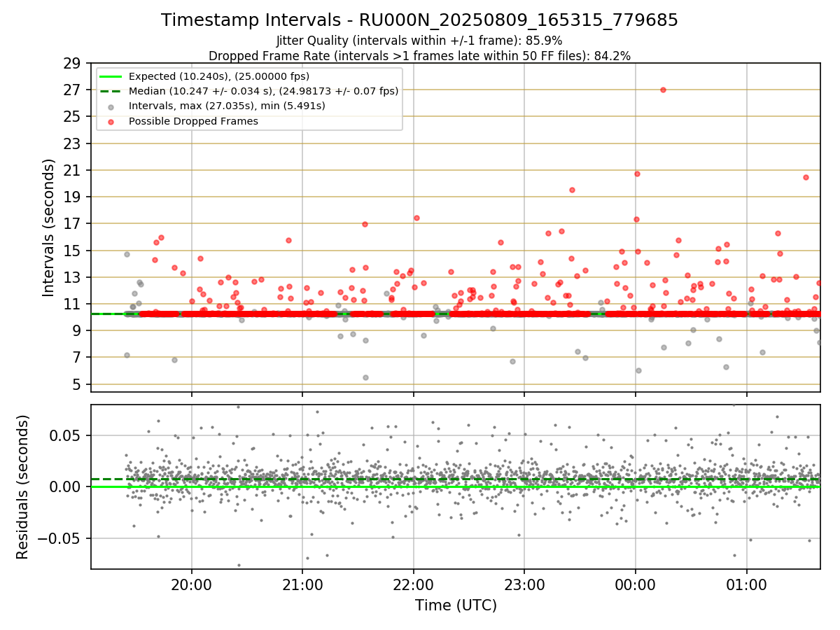Image resolution: width=840 pixels, height=630 pixels.
Task: Click the red dot marker in the legend
Action: coord(111,121)
